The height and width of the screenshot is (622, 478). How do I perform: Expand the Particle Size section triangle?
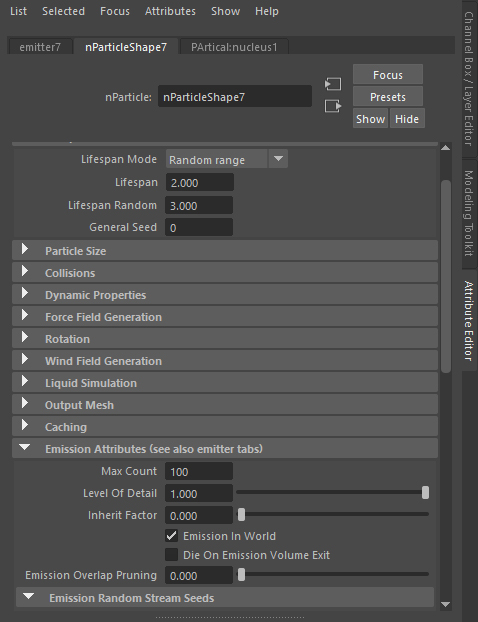[x=25, y=250]
